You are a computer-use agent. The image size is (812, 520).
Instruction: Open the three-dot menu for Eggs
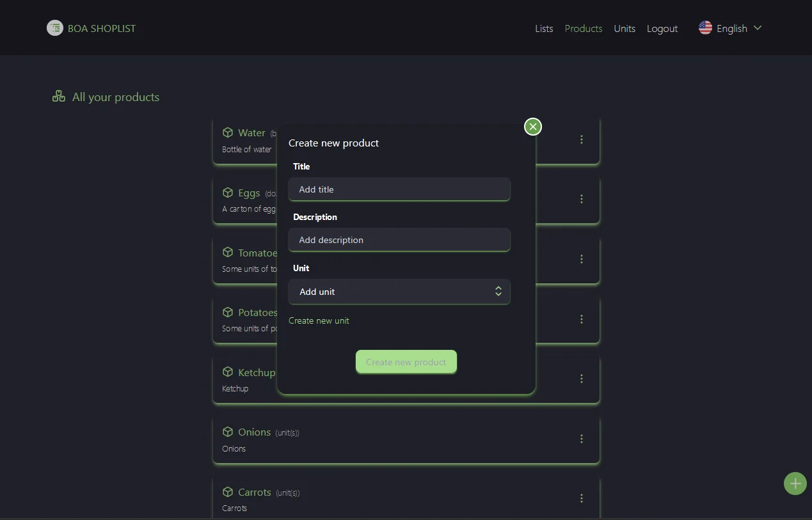581,199
